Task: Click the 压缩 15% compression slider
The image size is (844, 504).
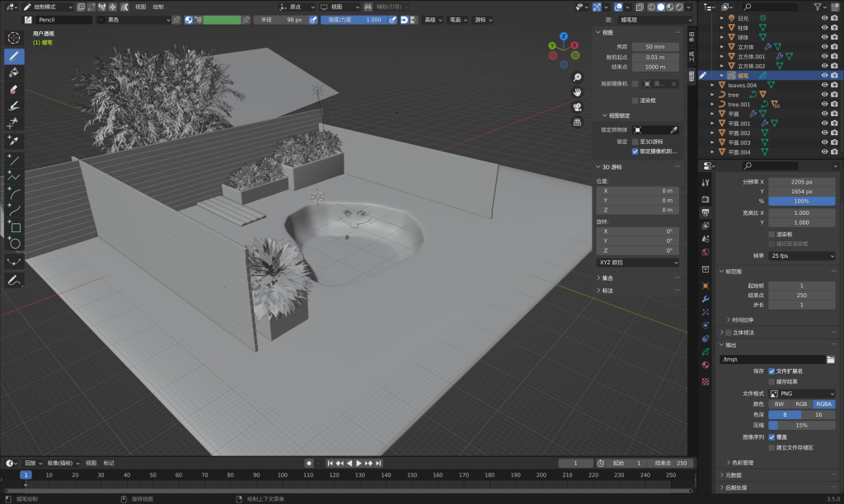Action: click(x=802, y=426)
